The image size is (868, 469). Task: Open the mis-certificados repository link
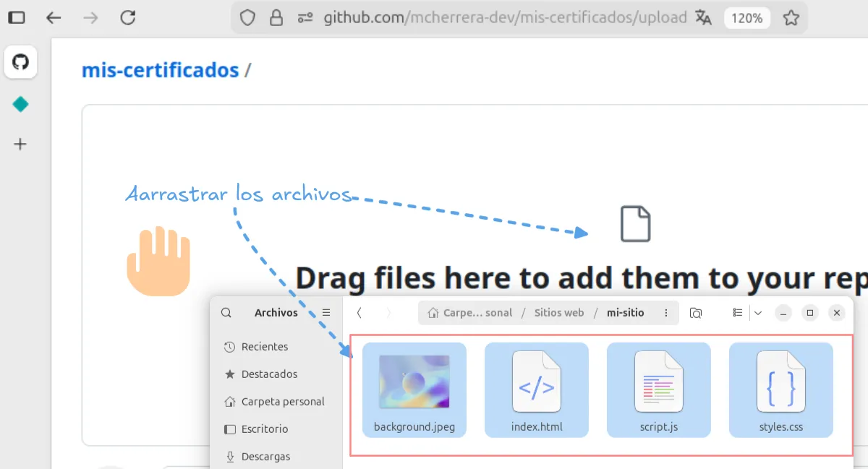(x=160, y=70)
